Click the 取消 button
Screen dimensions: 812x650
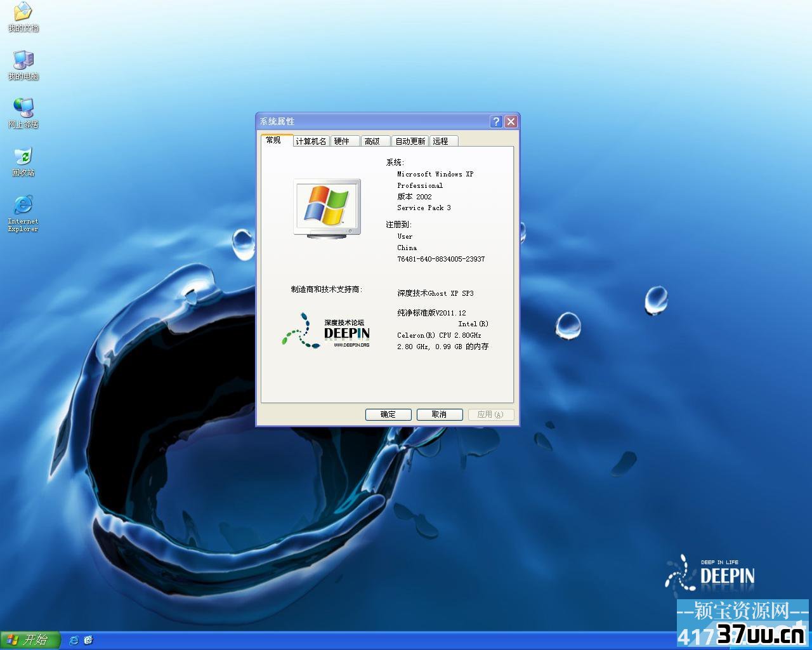click(x=439, y=415)
